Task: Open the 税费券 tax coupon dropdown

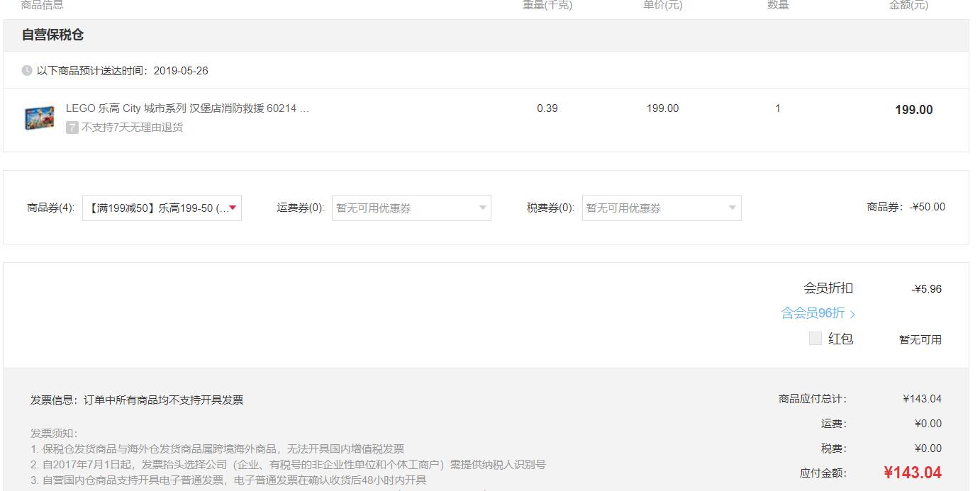Action: pyautogui.click(x=662, y=208)
